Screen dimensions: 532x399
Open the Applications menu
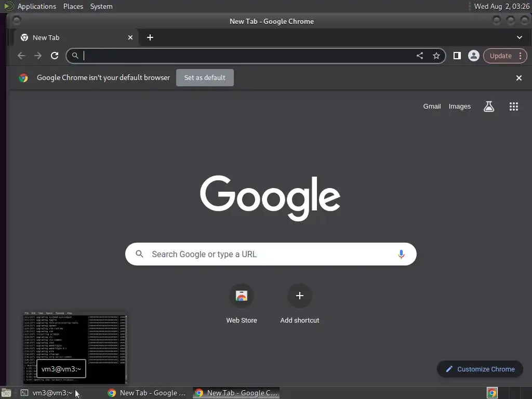coord(37,6)
